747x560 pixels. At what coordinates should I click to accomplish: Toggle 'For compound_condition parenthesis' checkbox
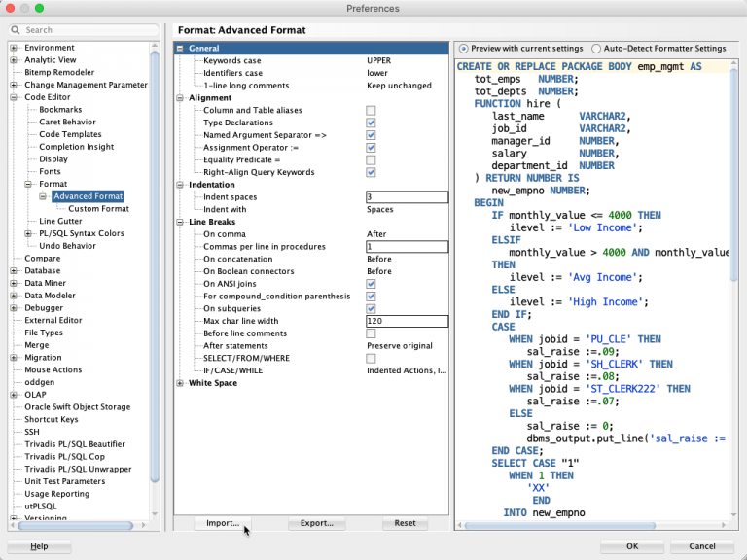tap(371, 297)
